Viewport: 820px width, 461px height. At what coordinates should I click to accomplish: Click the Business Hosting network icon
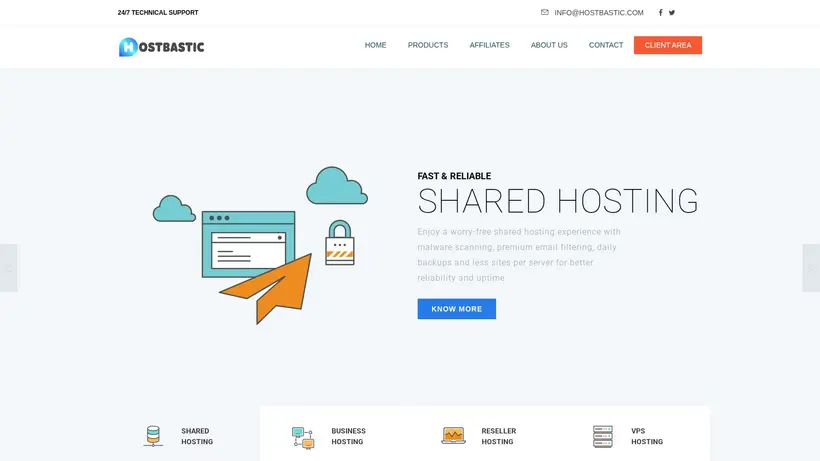click(x=303, y=437)
